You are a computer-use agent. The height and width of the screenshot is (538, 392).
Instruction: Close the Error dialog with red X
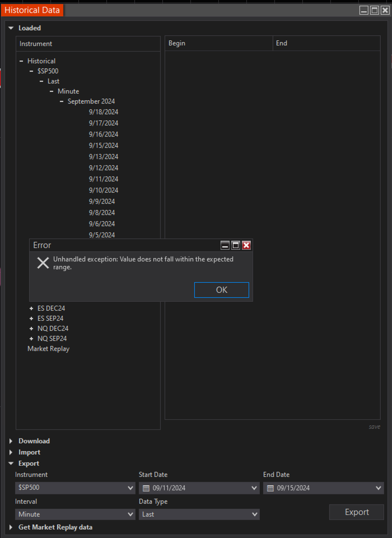[246, 245]
